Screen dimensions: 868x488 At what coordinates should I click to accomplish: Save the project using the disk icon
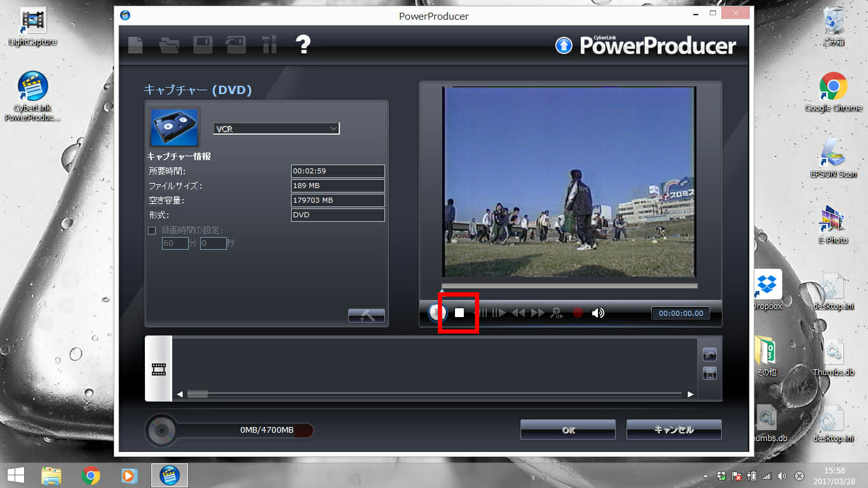click(x=203, y=44)
